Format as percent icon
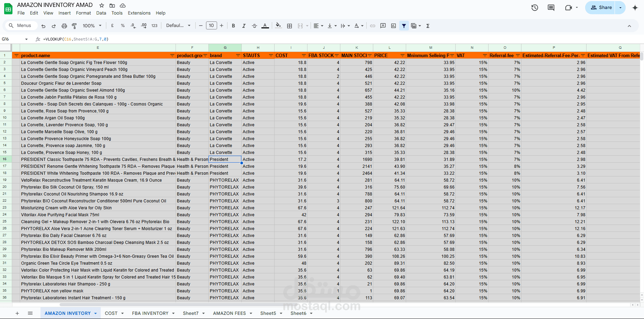This screenshot has height=319, width=644. point(123,26)
